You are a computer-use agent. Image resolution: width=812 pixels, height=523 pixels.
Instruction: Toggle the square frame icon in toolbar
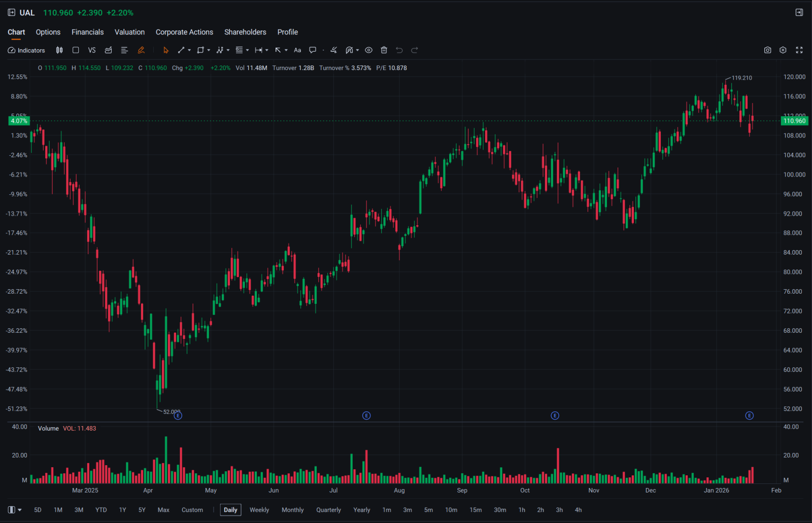pyautogui.click(x=76, y=50)
